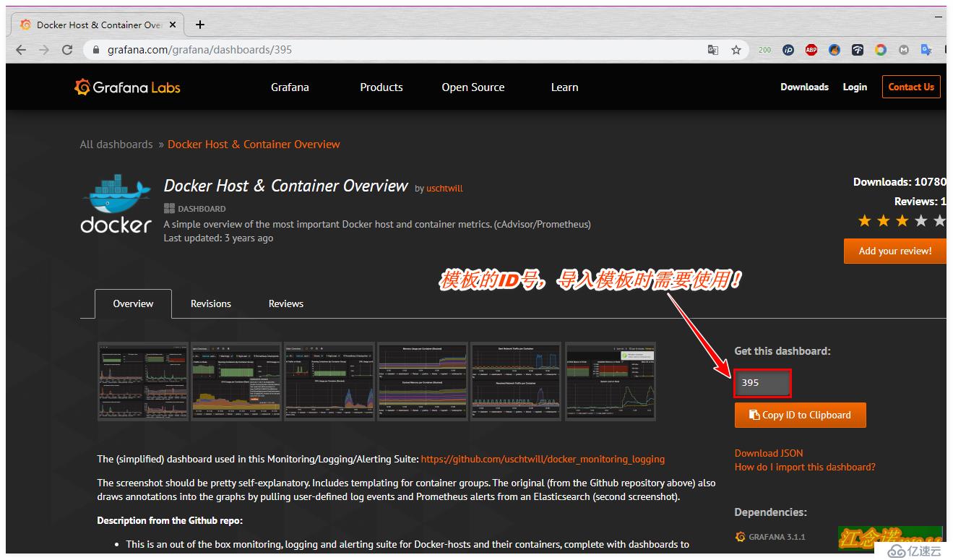This screenshot has width=953, height=560.
Task: Click the black wifi-symbol extension icon
Action: 858,50
